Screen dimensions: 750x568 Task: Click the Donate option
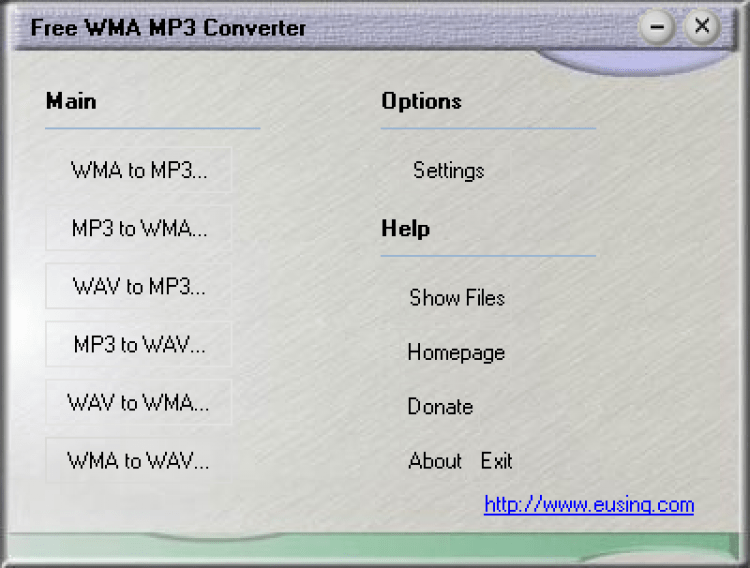coord(440,407)
